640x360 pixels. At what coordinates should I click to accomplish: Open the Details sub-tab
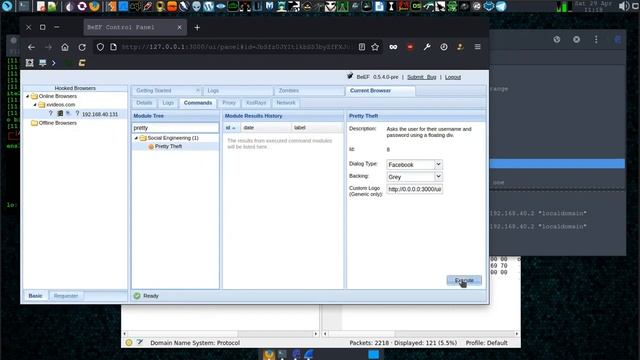tap(144, 103)
